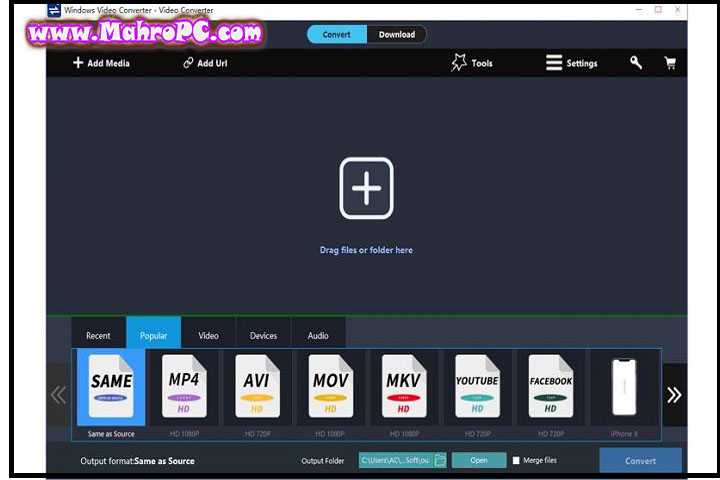This screenshot has width=720, height=480.
Task: Switch to the Download mode tab
Action: click(x=397, y=34)
